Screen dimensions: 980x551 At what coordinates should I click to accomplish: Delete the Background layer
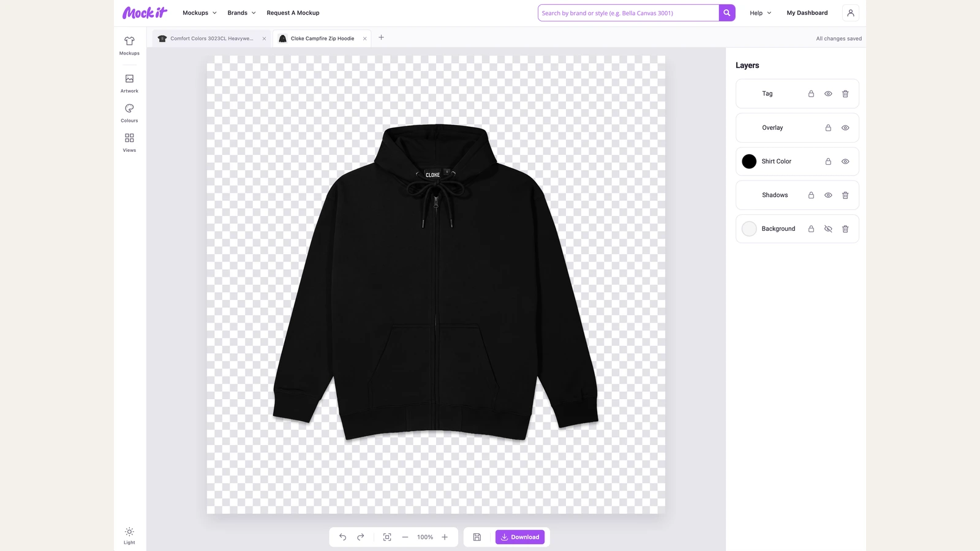845,229
